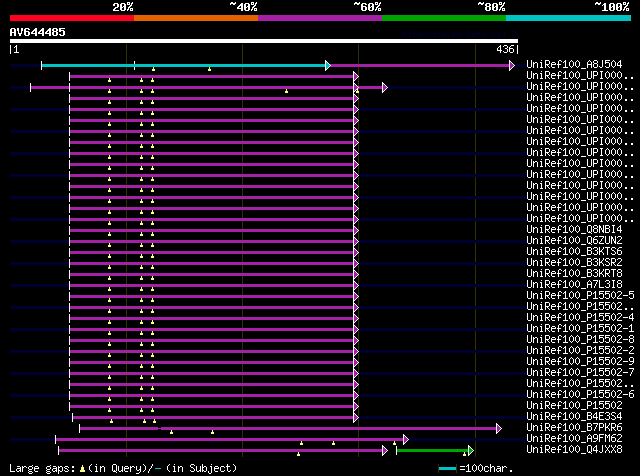
Task: Click the purple alignment bar of A9FM62
Action: pos(229,440)
